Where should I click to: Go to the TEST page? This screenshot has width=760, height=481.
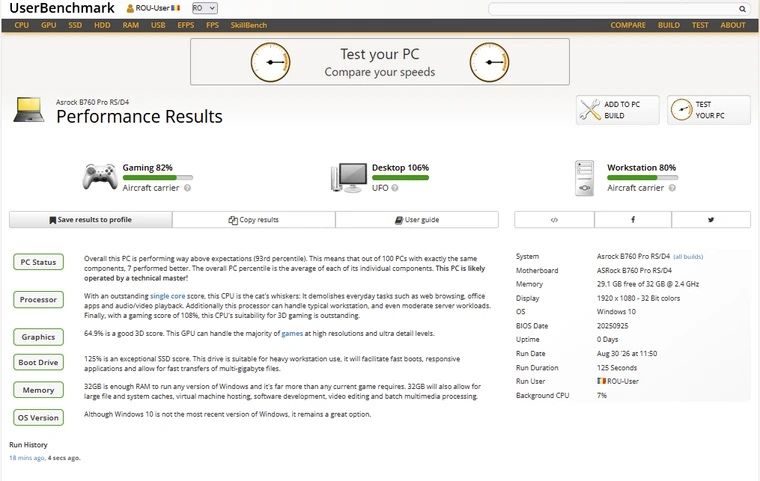[x=700, y=25]
